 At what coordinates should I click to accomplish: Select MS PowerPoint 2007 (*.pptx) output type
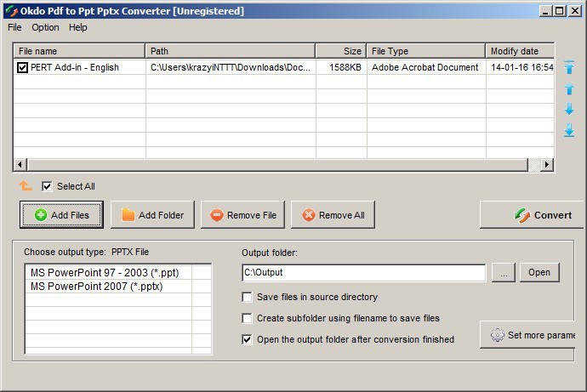pos(109,287)
